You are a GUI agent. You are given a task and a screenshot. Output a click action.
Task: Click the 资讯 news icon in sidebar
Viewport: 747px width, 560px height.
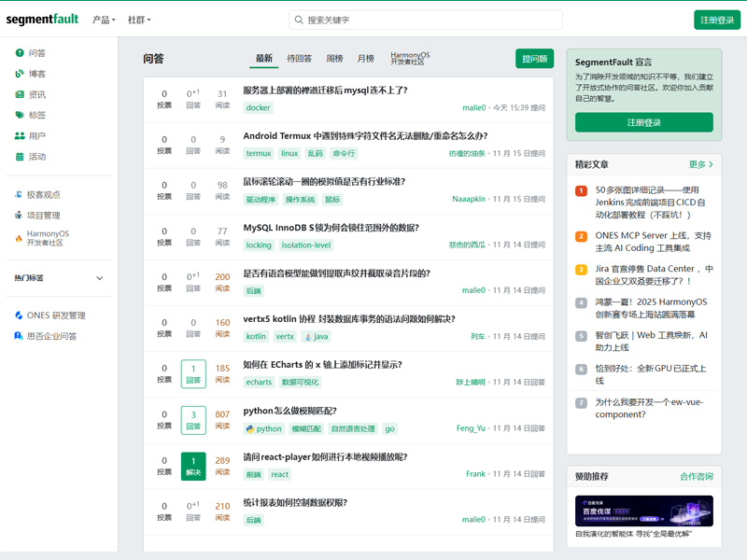pyautogui.click(x=20, y=94)
